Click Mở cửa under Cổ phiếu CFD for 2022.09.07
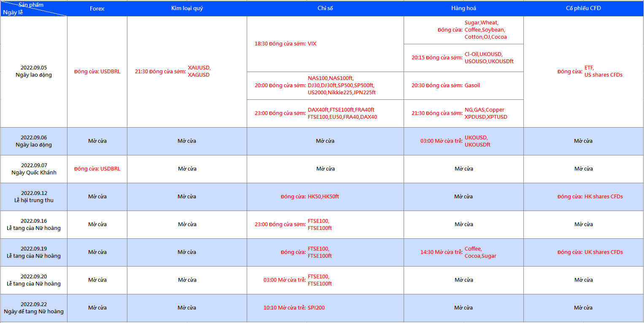This screenshot has height=323, width=644. pos(583,169)
